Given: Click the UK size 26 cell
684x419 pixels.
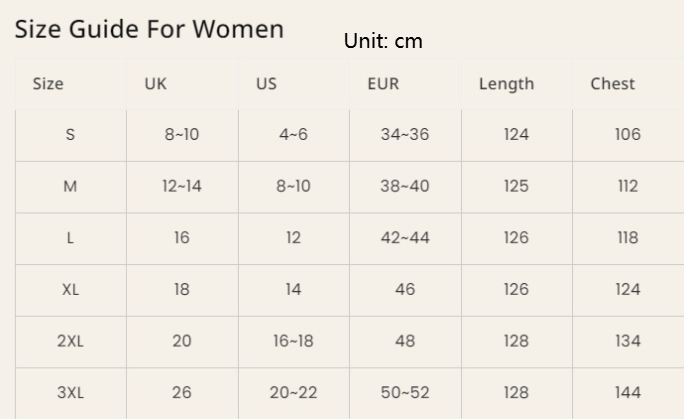Looking at the screenshot, I should 181,393.
